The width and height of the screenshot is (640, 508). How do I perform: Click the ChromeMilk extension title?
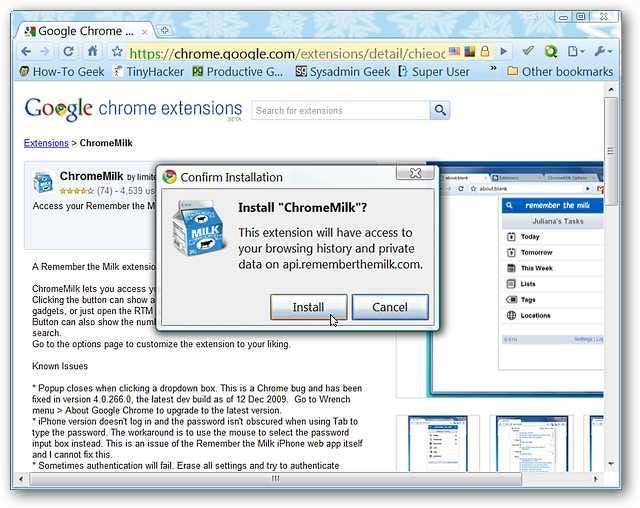coord(91,176)
